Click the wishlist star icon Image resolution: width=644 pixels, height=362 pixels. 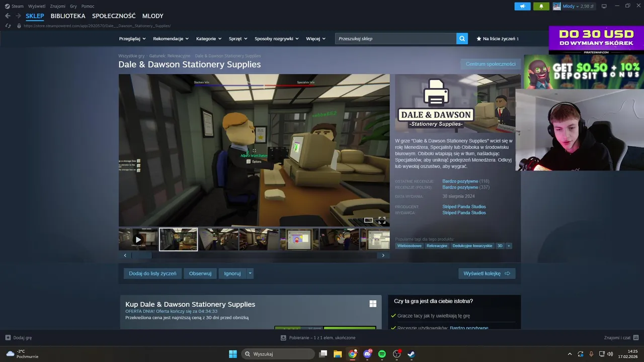tap(479, 39)
